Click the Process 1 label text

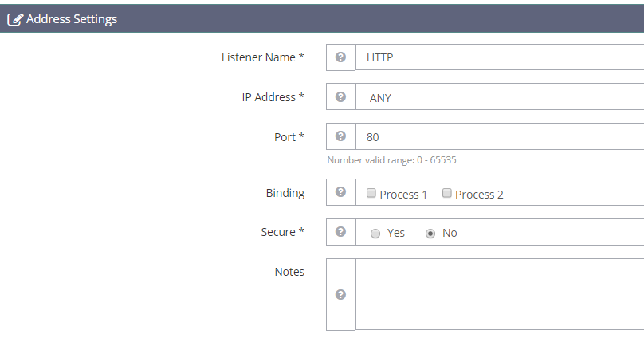(403, 195)
